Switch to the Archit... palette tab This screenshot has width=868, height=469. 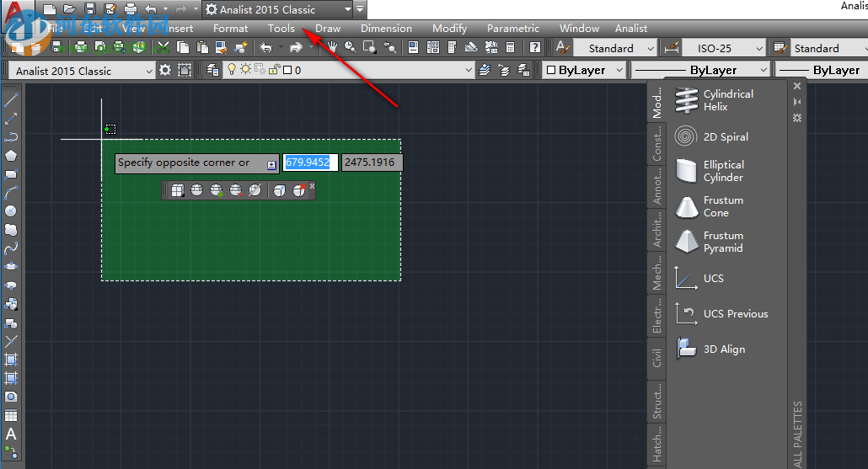[656, 230]
